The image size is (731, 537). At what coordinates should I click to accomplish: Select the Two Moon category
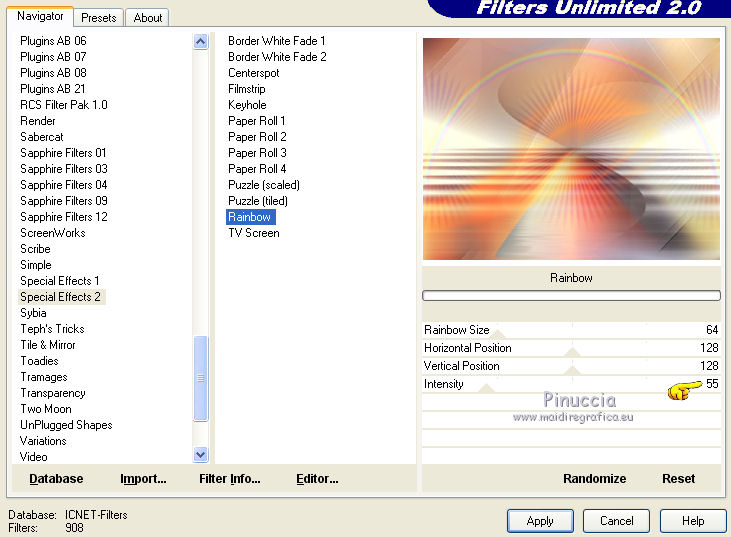[46, 409]
